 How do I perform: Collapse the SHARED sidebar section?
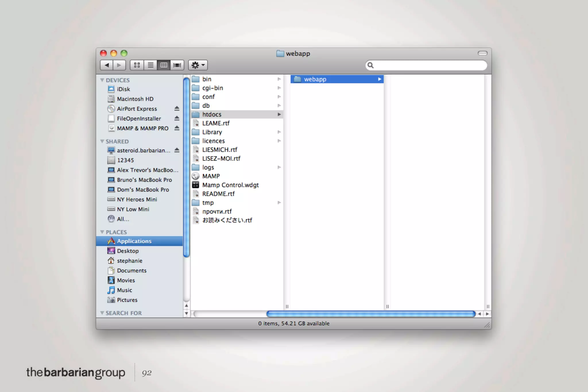102,141
